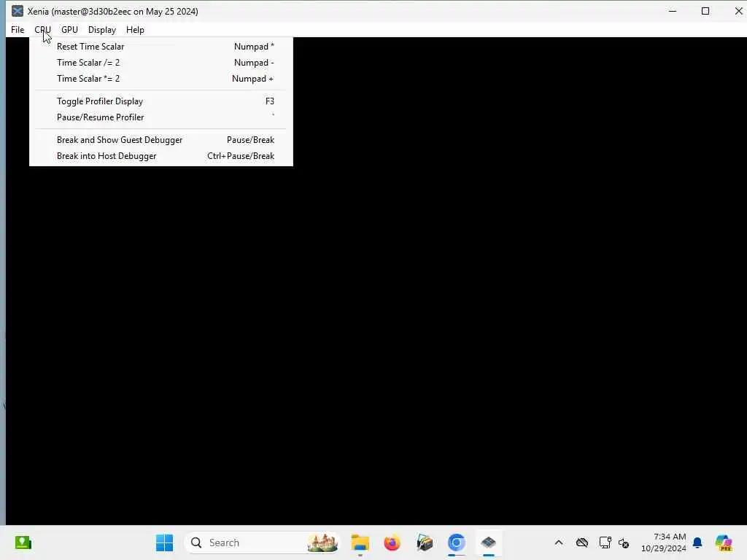Screen dimensions: 747x560
Task: Minimize the Xenia window
Action: pyautogui.click(x=673, y=11)
